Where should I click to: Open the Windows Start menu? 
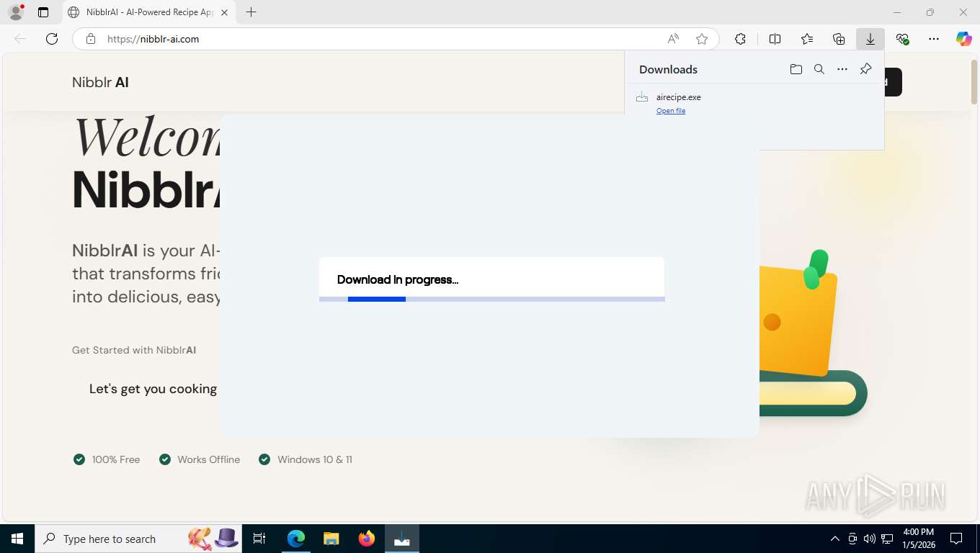tap(17, 539)
